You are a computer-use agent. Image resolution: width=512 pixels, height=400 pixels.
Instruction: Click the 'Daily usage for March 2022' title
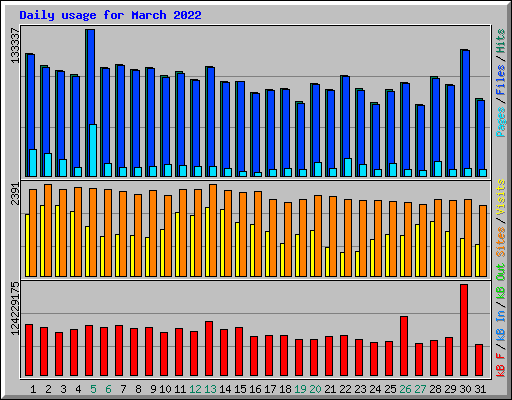(x=110, y=15)
